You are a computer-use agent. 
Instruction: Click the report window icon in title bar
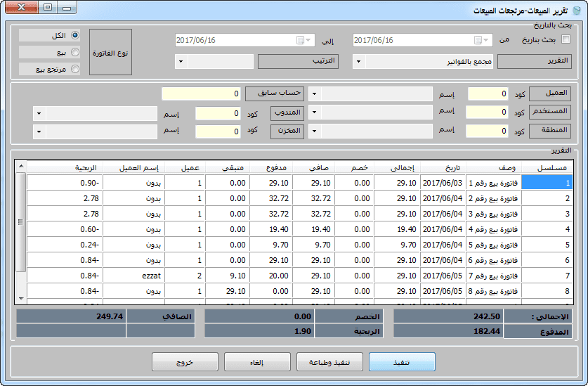click(x=576, y=8)
